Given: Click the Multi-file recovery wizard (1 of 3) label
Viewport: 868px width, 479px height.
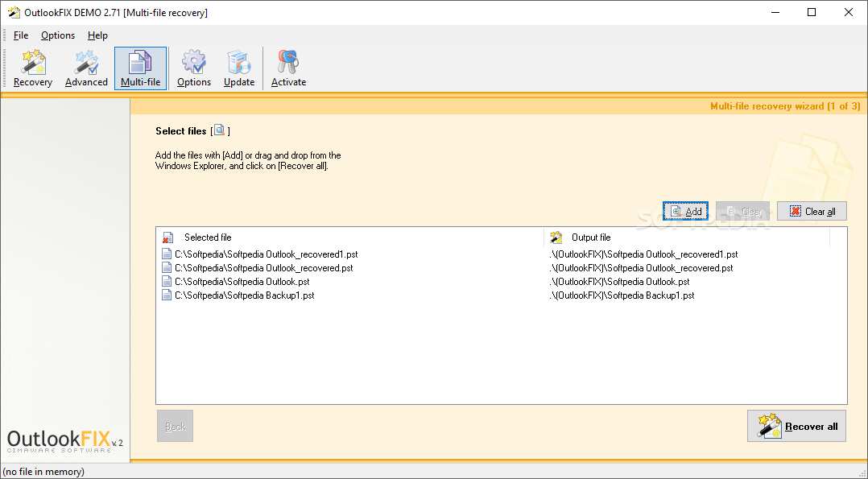Looking at the screenshot, I should pyautogui.click(x=785, y=105).
